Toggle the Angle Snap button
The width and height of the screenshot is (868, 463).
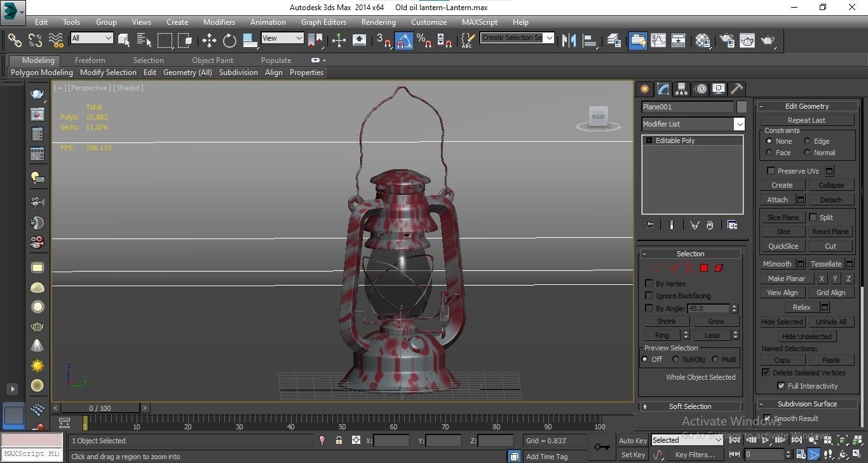tap(404, 41)
